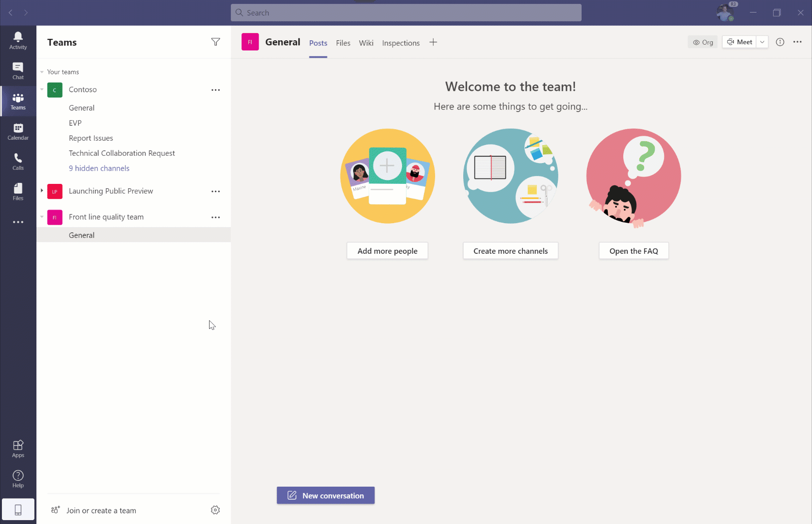
Task: Click the Add more people button
Action: point(387,251)
